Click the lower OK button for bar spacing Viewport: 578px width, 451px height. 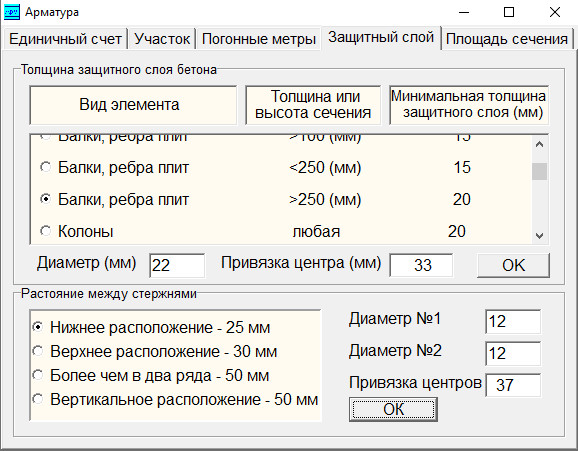click(x=393, y=409)
